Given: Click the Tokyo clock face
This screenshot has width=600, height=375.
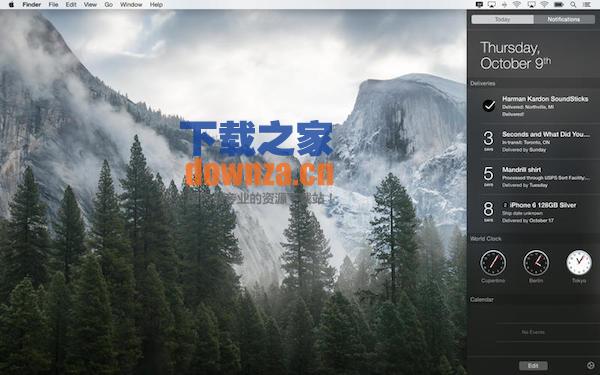Looking at the screenshot, I should point(579,263).
